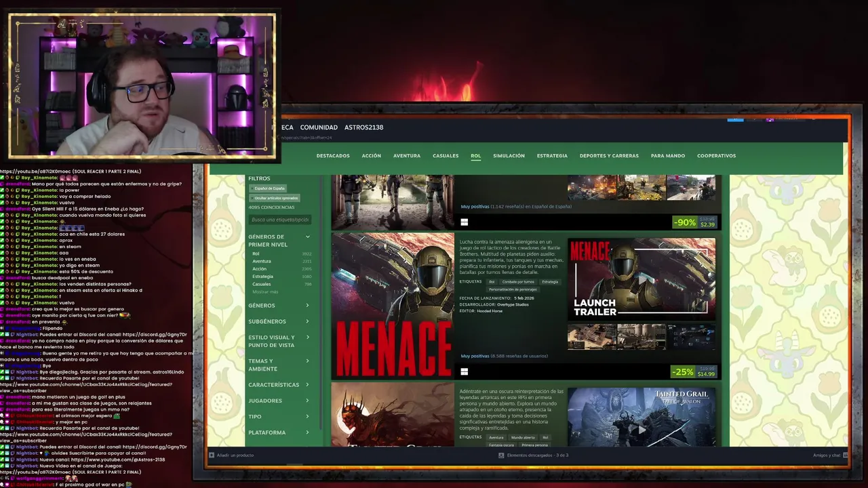Expand the Jugadores filter section
Viewport: 868px width, 488px height.
pos(279,401)
